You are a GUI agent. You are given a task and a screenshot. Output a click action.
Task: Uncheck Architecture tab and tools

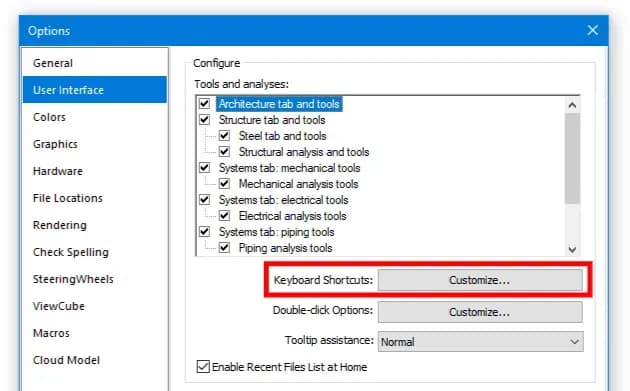click(205, 104)
